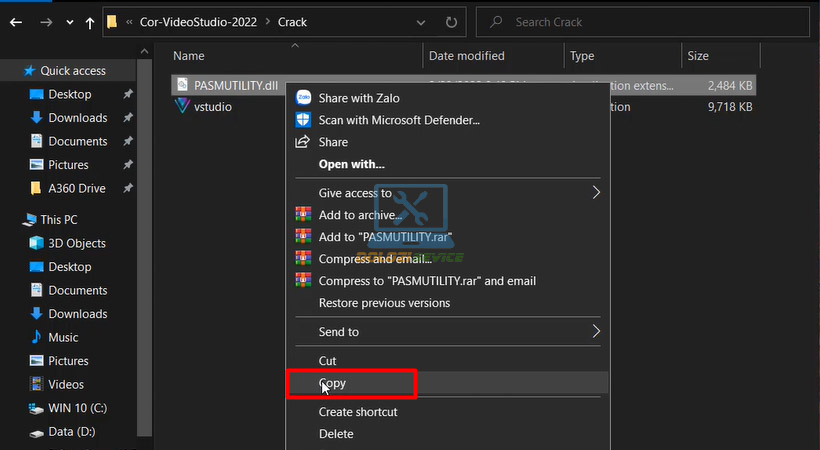Viewport: 820px width, 450px height.
Task: Choose Open with... in context menu
Action: [351, 164]
